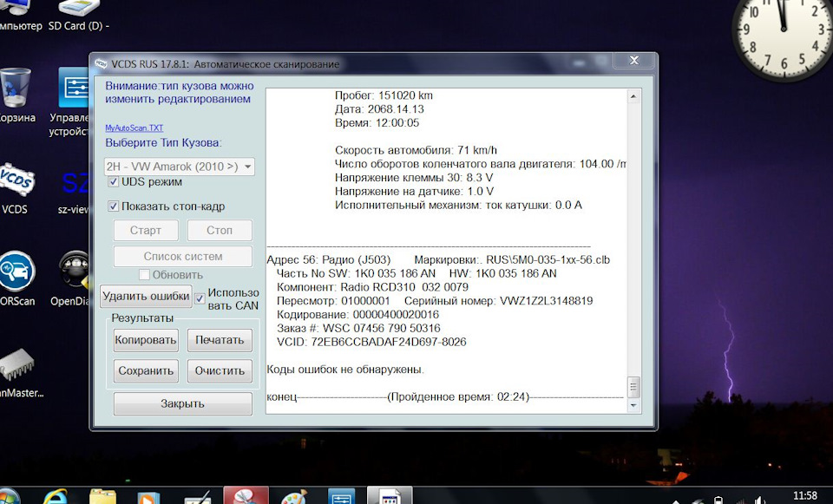Toggle the Показать стоп-кадр checkbox
833x504 pixels.
(x=113, y=206)
